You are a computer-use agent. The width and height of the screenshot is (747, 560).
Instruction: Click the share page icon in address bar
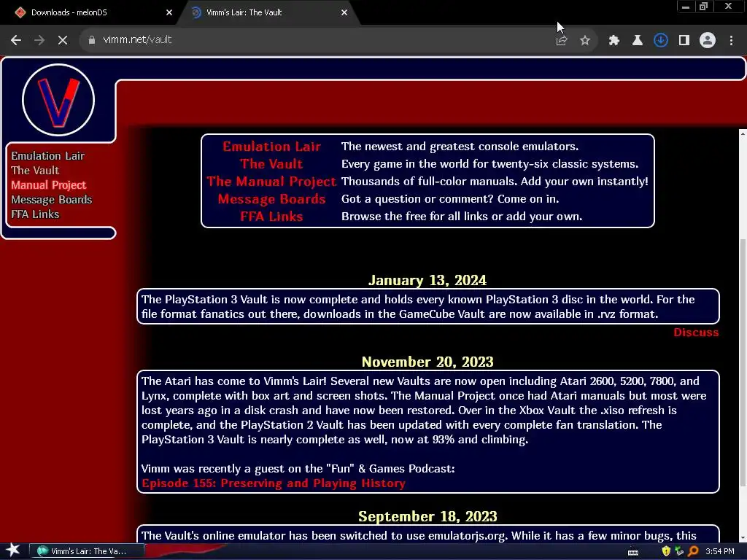click(x=562, y=41)
